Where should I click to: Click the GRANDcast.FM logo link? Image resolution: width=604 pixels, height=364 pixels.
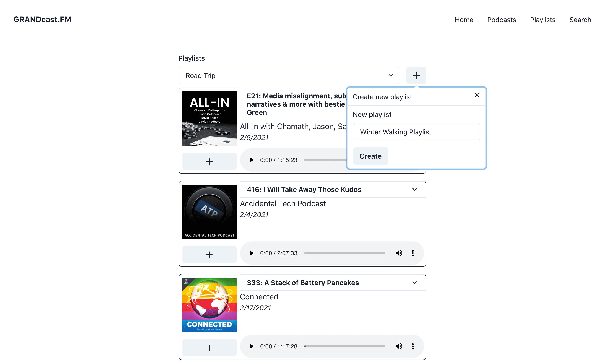(42, 19)
